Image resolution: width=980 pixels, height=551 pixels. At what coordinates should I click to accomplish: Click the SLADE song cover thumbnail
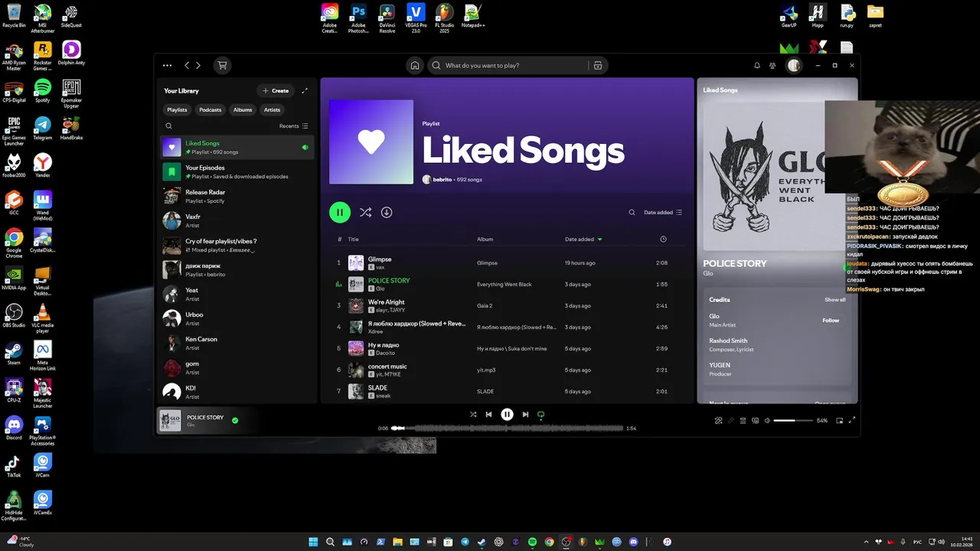[356, 391]
